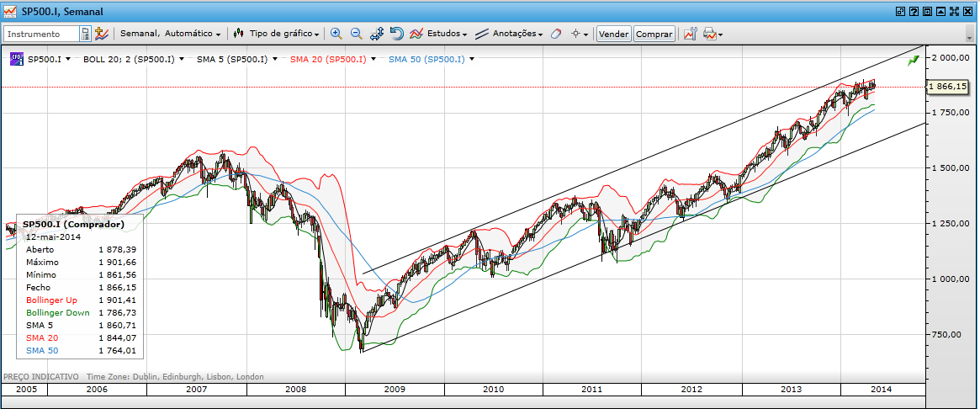Image resolution: width=980 pixels, height=409 pixels.
Task: Select the crosshair cursor tool
Action: click(x=575, y=34)
